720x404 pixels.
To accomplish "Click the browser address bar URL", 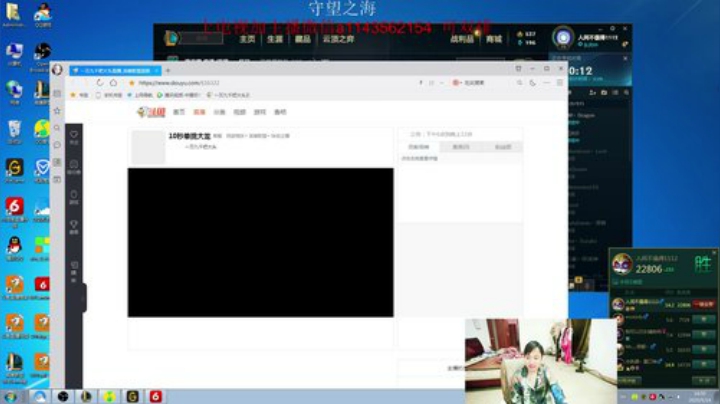I will tap(179, 83).
